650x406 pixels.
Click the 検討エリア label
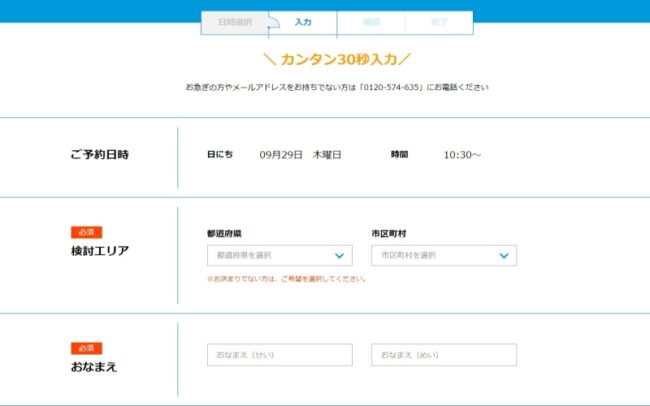pyautogui.click(x=100, y=251)
